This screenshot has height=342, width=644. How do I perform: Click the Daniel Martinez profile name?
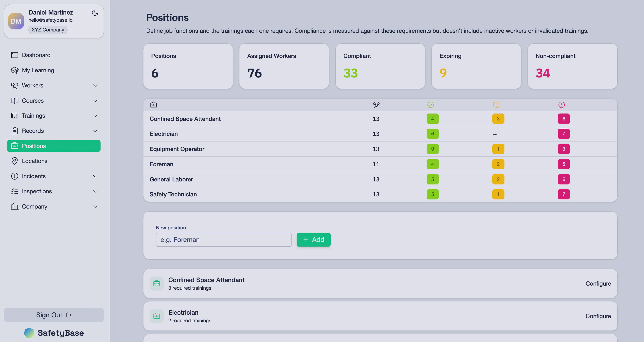[x=51, y=12]
